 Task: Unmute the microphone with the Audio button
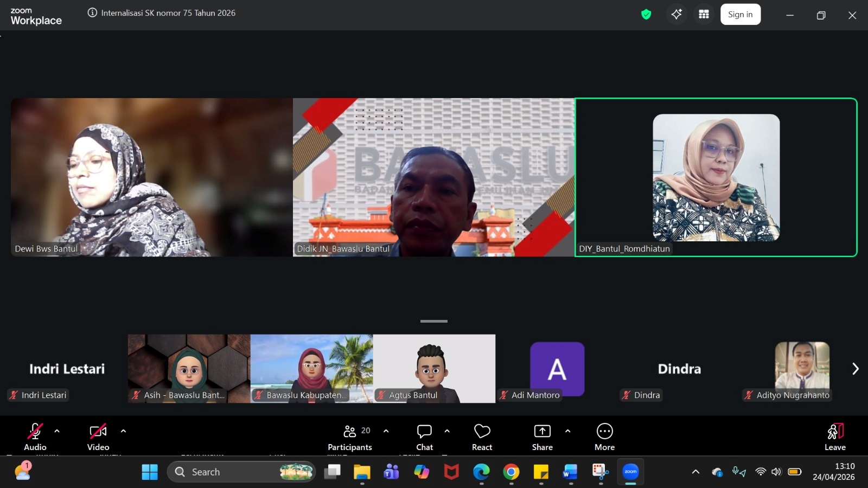coord(35,436)
